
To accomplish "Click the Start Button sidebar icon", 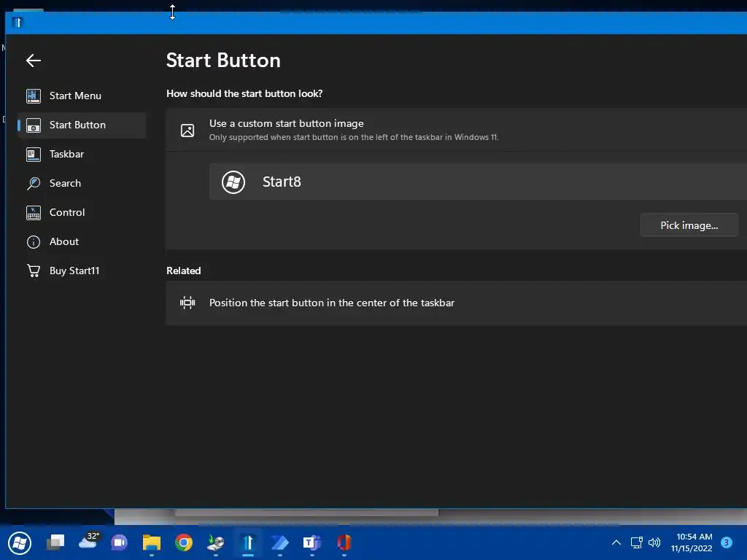I will click(34, 125).
